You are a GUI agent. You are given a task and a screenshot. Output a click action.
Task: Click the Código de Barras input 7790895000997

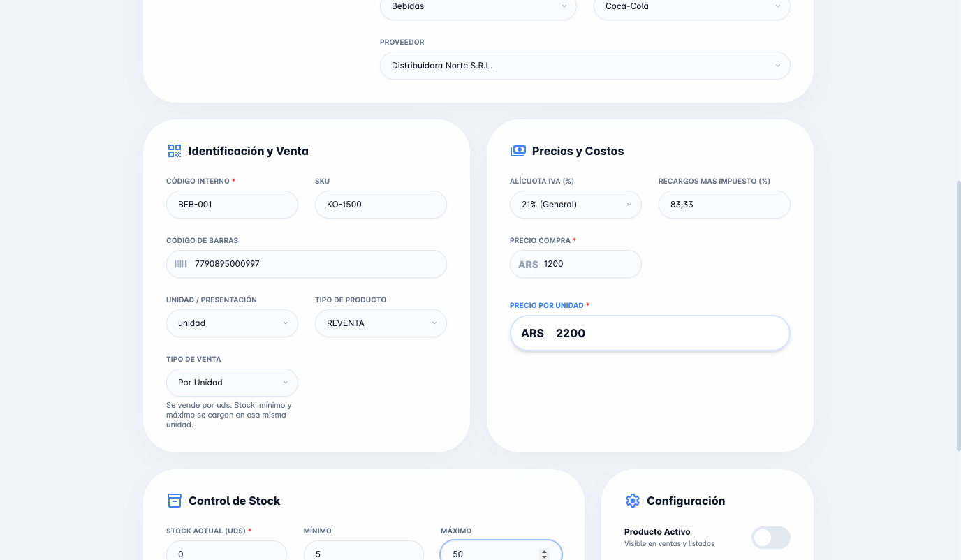[x=307, y=264]
